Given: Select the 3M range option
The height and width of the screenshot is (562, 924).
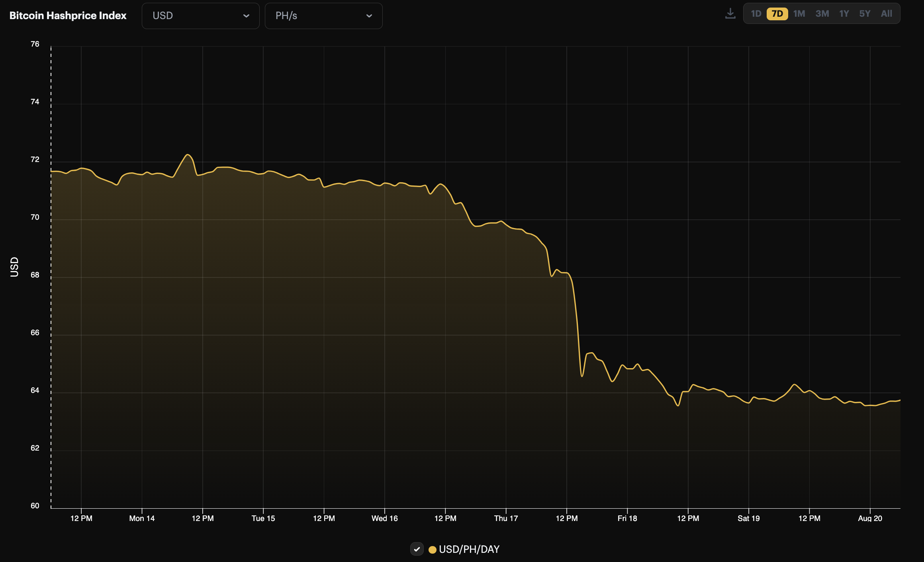Looking at the screenshot, I should pyautogui.click(x=821, y=13).
